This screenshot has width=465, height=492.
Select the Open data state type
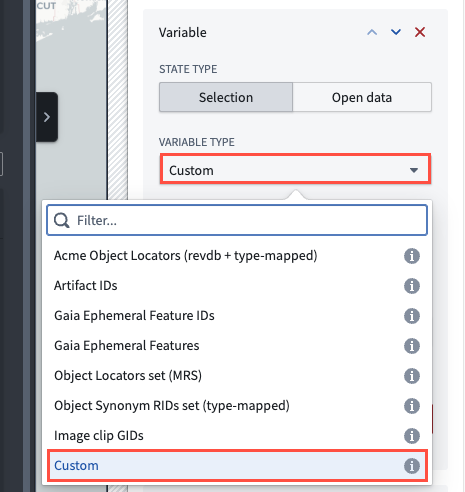pyautogui.click(x=362, y=97)
